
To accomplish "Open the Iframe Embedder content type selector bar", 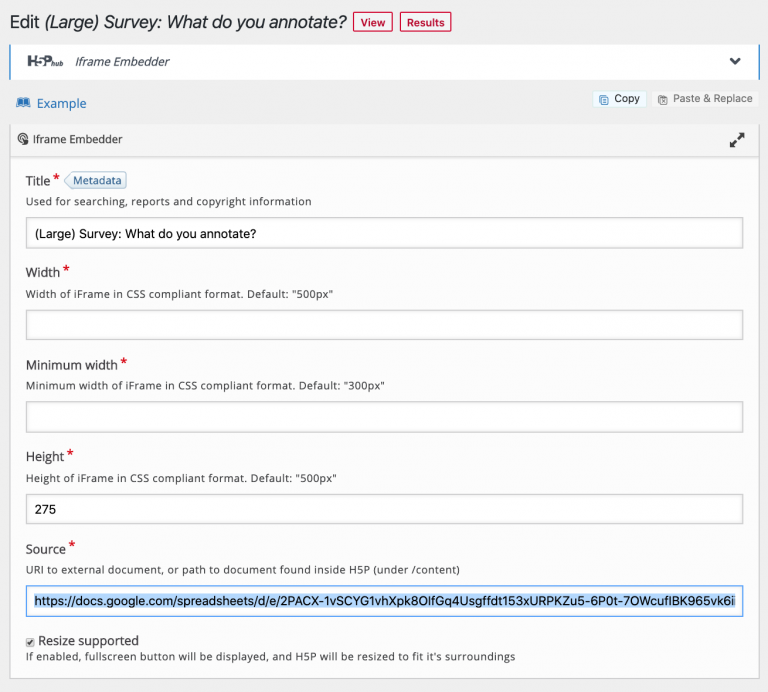I will pos(380,61).
